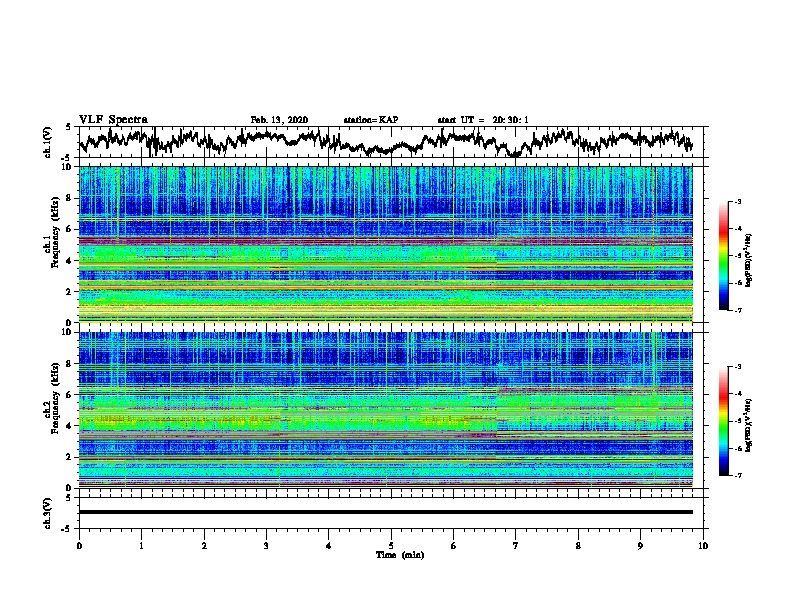Click the date 'Feb. 13, 2020' label
This screenshot has width=792, height=612.
279,120
